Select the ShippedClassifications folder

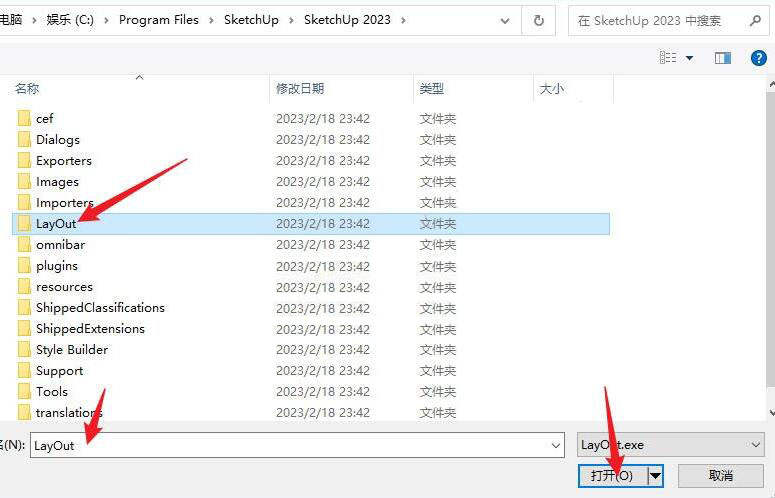pos(100,308)
